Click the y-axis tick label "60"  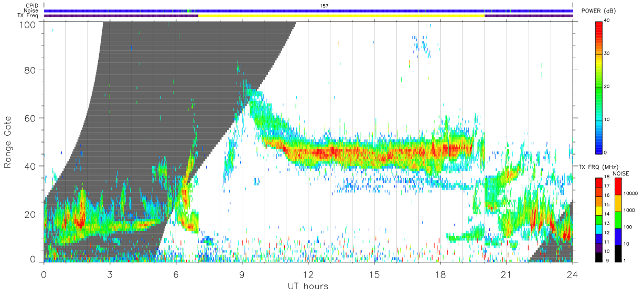tap(31, 118)
